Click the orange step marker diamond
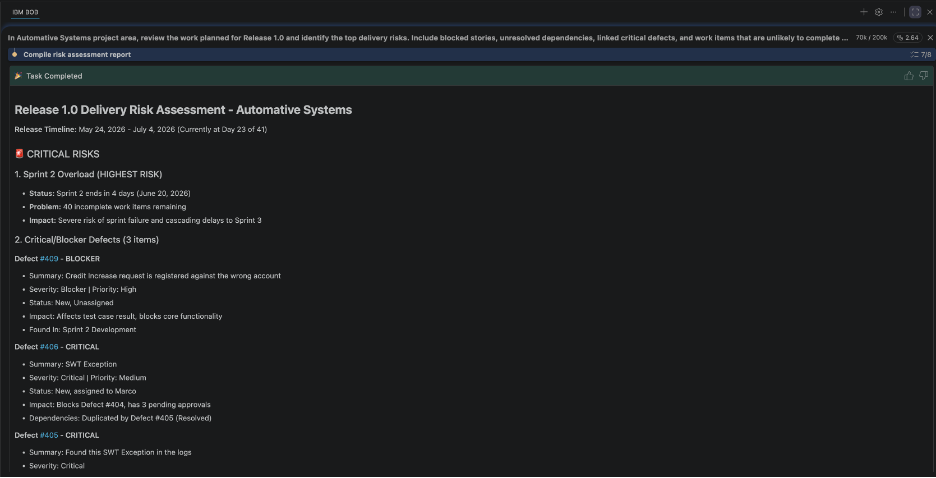The width and height of the screenshot is (936, 478). [15, 54]
